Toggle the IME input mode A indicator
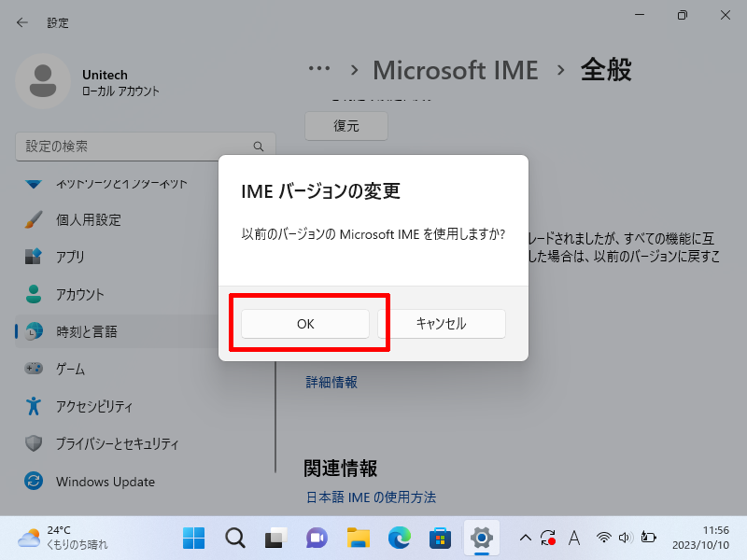Screen dimensions: 747x560 (574, 539)
